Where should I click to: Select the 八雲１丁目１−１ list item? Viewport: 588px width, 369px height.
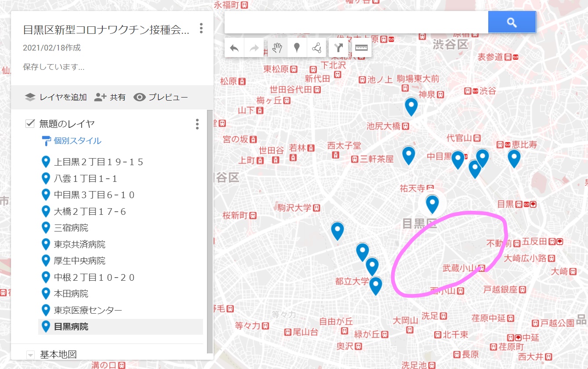pos(120,179)
